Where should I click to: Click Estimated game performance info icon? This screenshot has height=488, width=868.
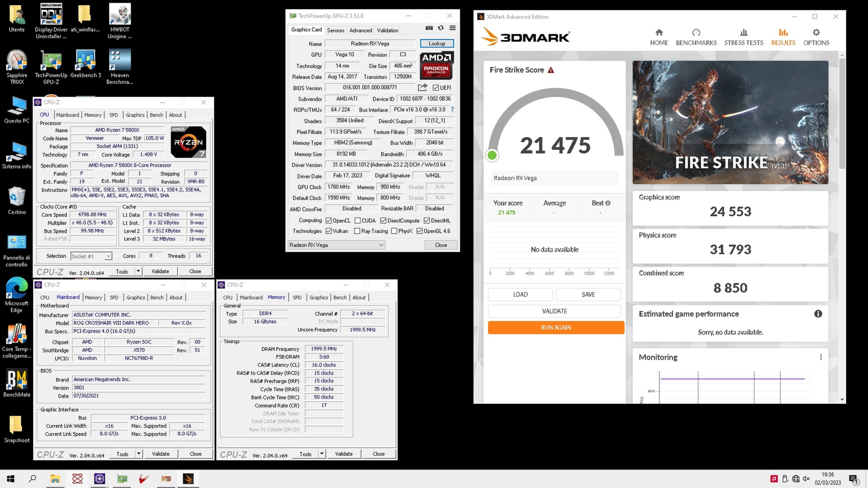[818, 314]
